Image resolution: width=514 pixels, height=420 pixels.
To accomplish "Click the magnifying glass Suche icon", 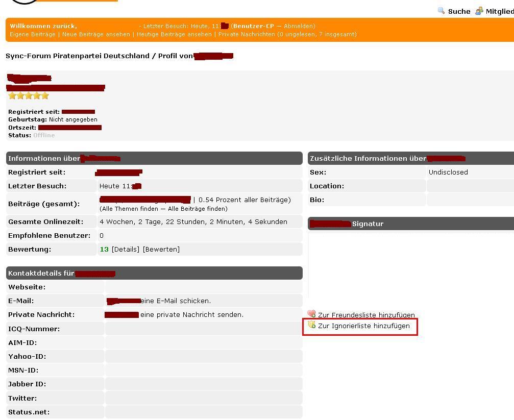I will click(441, 11).
